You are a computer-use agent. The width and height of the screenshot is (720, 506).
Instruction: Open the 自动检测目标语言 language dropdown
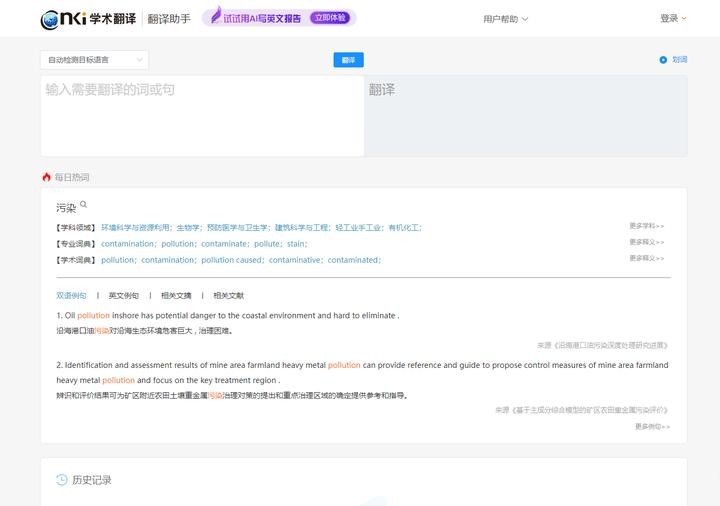click(x=94, y=60)
